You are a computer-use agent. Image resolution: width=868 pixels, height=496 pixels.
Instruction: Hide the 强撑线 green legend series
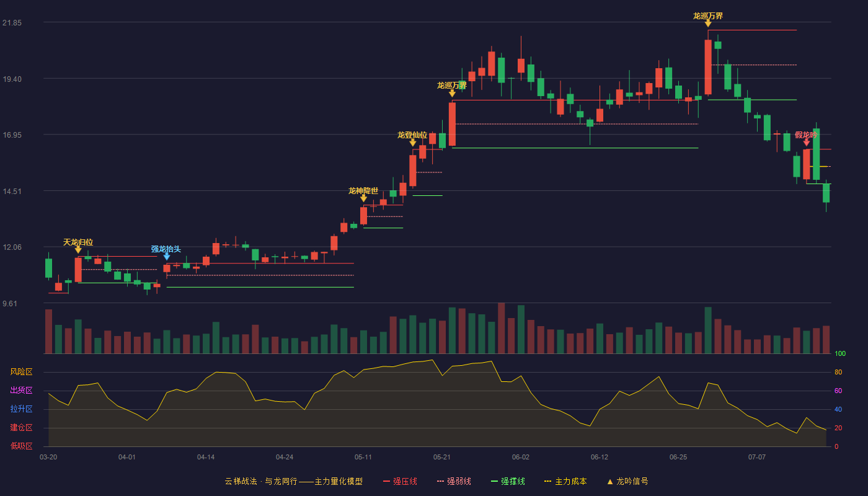tap(508, 481)
